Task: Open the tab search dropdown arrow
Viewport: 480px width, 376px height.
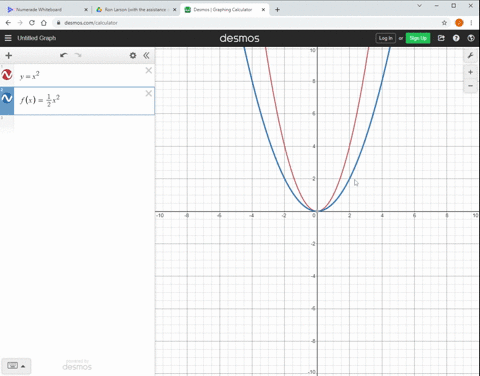Action: tap(419, 6)
